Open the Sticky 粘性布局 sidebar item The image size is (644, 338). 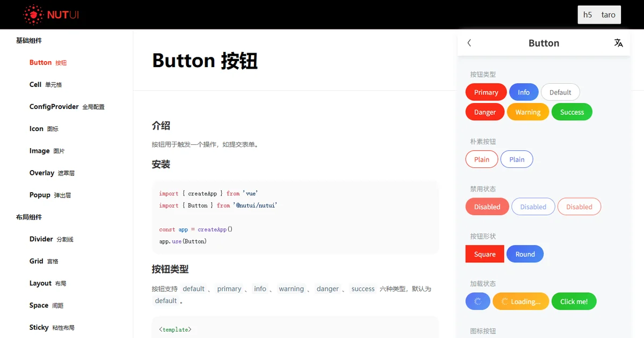pyautogui.click(x=52, y=327)
